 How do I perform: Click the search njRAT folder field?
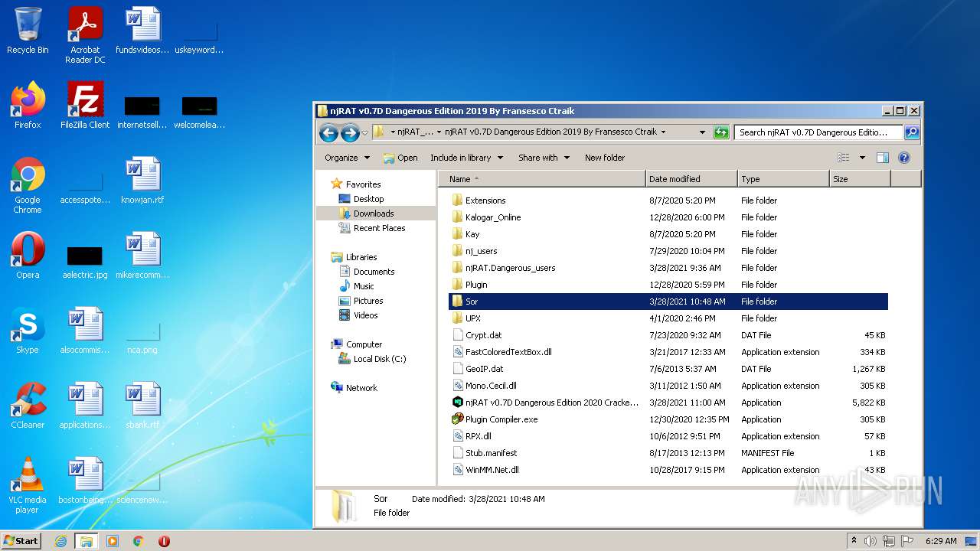tap(818, 132)
